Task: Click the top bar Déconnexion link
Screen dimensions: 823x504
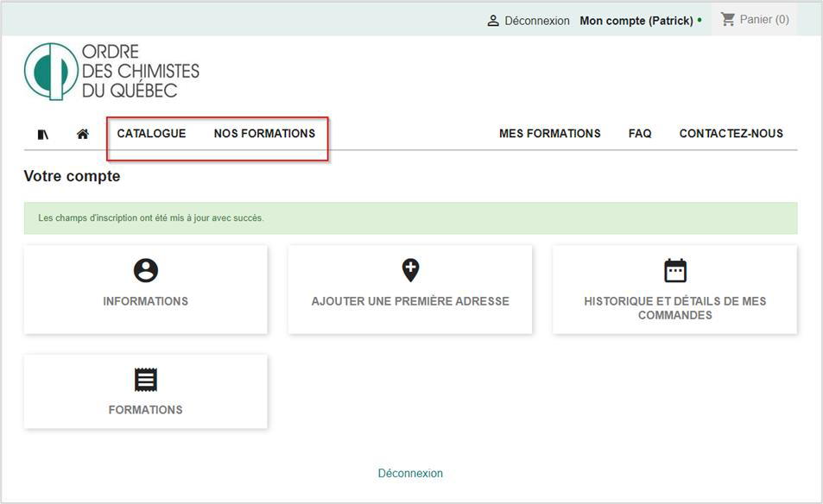Action: (x=536, y=21)
